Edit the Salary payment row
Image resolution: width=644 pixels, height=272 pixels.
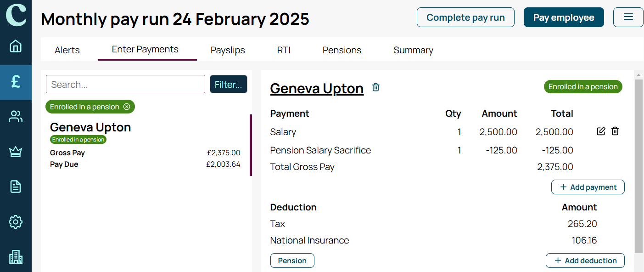point(601,131)
